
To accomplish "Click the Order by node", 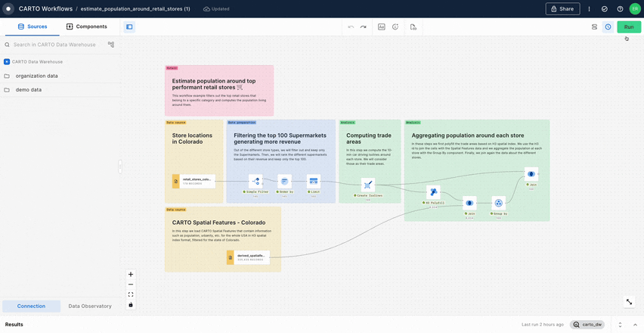I will click(x=285, y=182).
